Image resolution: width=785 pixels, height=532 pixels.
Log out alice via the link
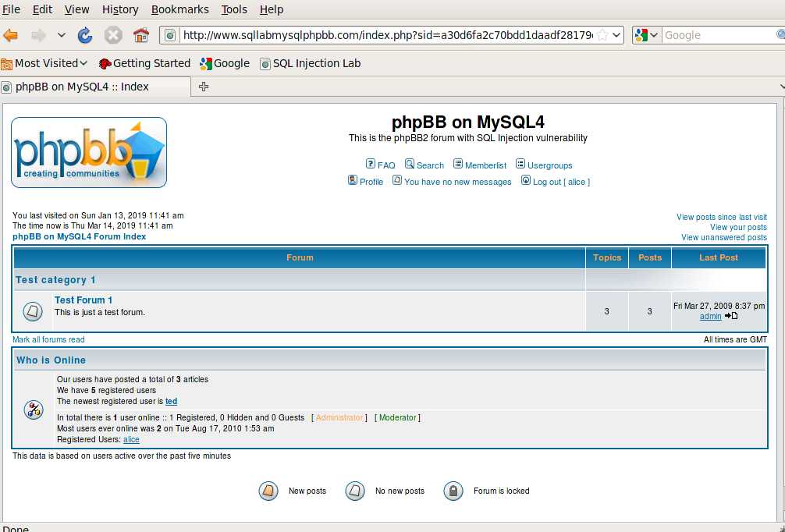tap(561, 182)
